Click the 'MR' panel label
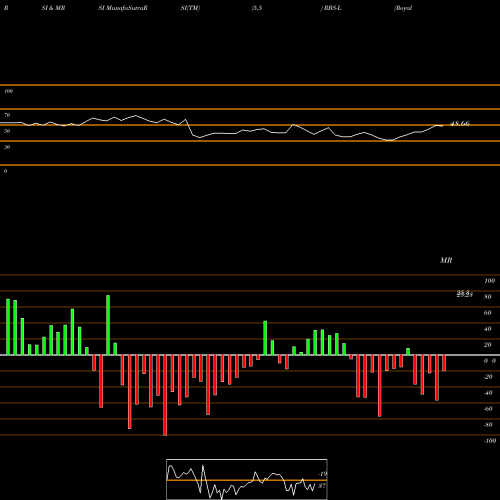Screen dimensions: 500x500 pyautogui.click(x=446, y=260)
